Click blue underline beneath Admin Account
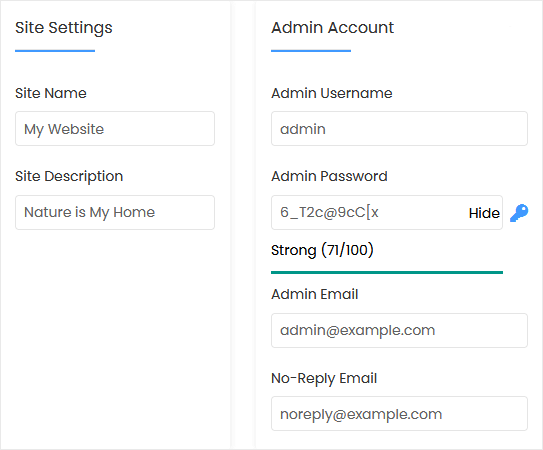The image size is (543, 450). [311, 51]
